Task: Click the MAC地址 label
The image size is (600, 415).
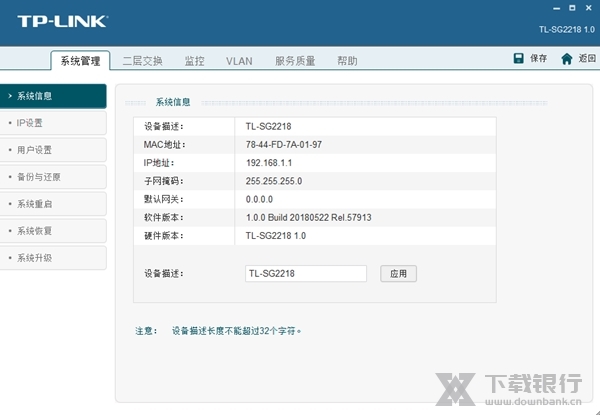Action: (x=165, y=145)
